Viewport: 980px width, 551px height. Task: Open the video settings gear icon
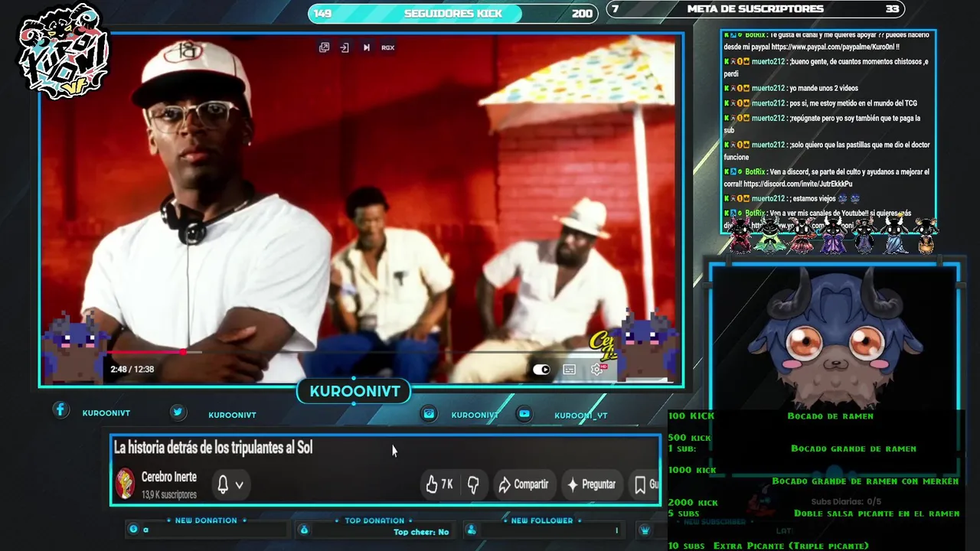pyautogui.click(x=597, y=370)
